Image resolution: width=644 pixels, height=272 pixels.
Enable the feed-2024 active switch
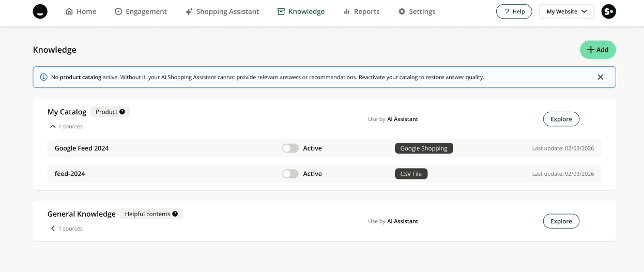coord(290,174)
